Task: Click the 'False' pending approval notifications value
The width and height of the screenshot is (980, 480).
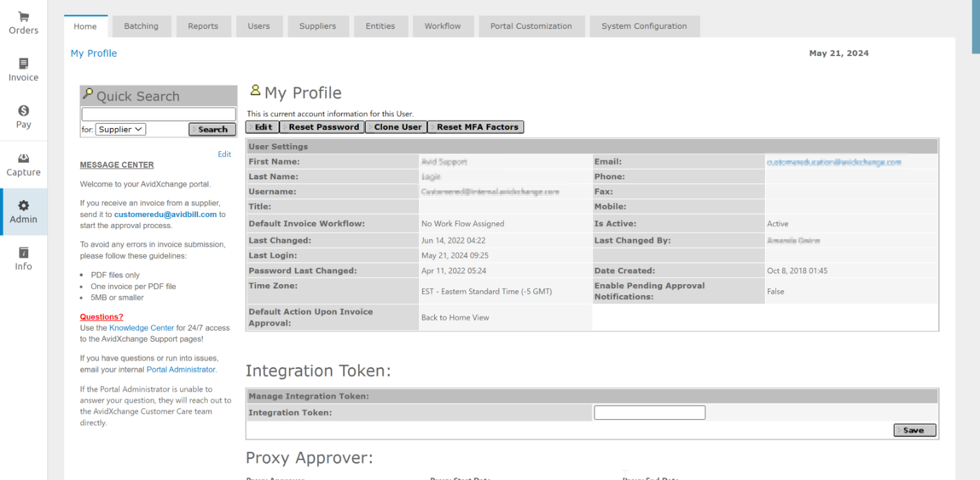Action: (x=776, y=291)
